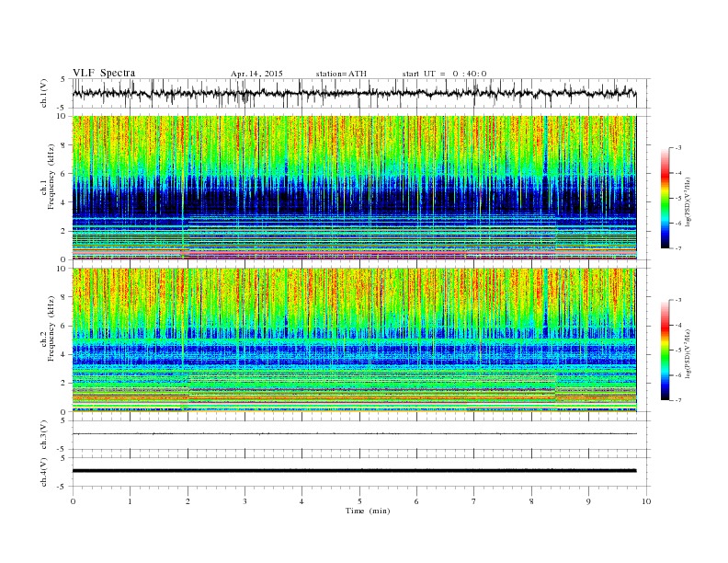
Task: Click the "-5" tick on ch.2 colorbar
Action: tap(678, 350)
